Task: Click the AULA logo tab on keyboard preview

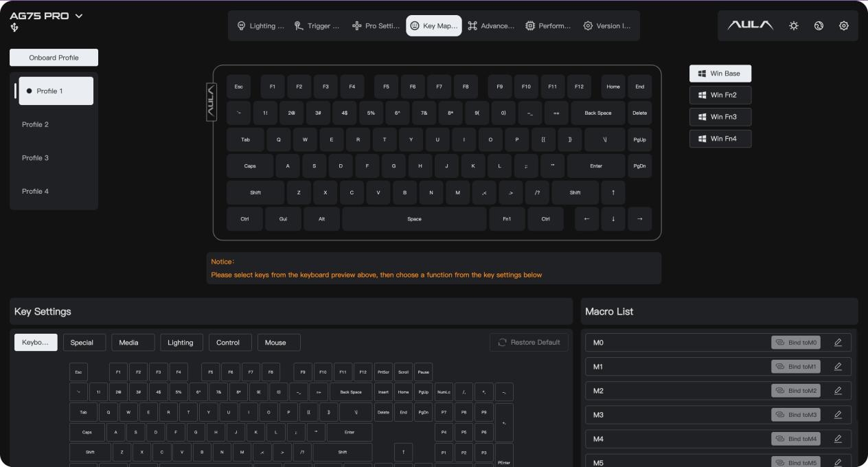Action: [212, 102]
